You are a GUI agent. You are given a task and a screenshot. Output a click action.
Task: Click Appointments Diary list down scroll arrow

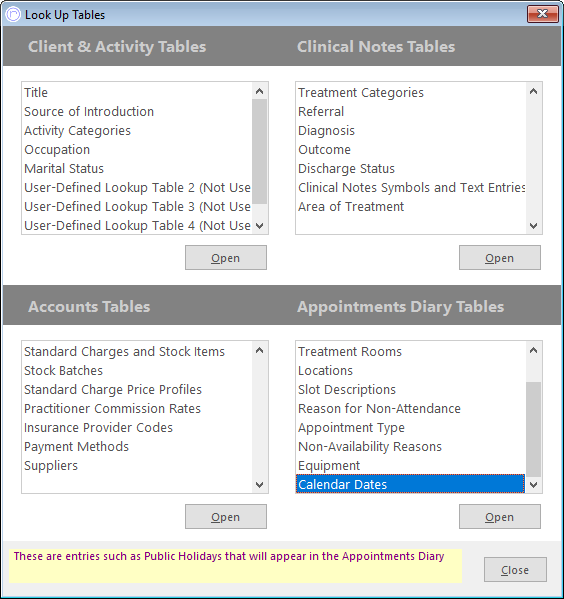(533, 485)
